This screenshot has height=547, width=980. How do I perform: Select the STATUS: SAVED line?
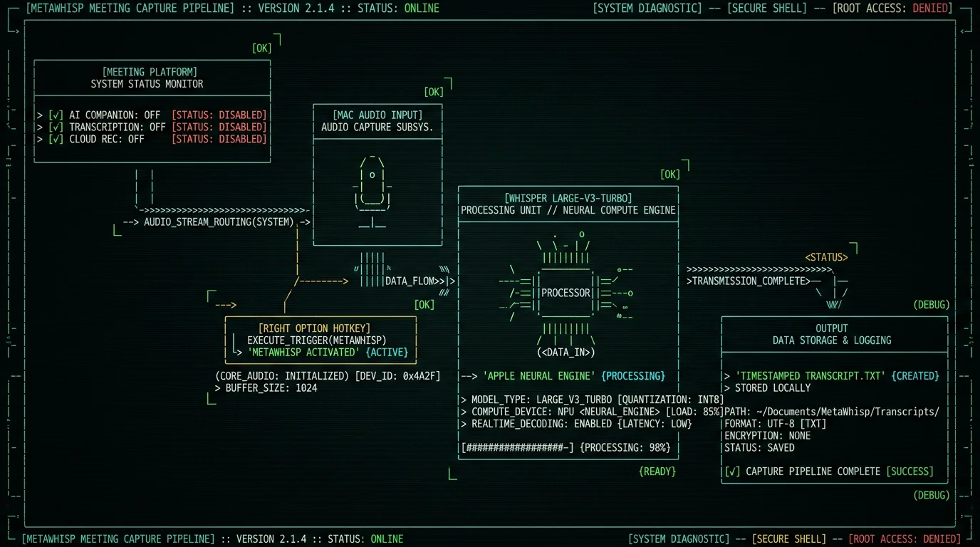pyautogui.click(x=759, y=448)
